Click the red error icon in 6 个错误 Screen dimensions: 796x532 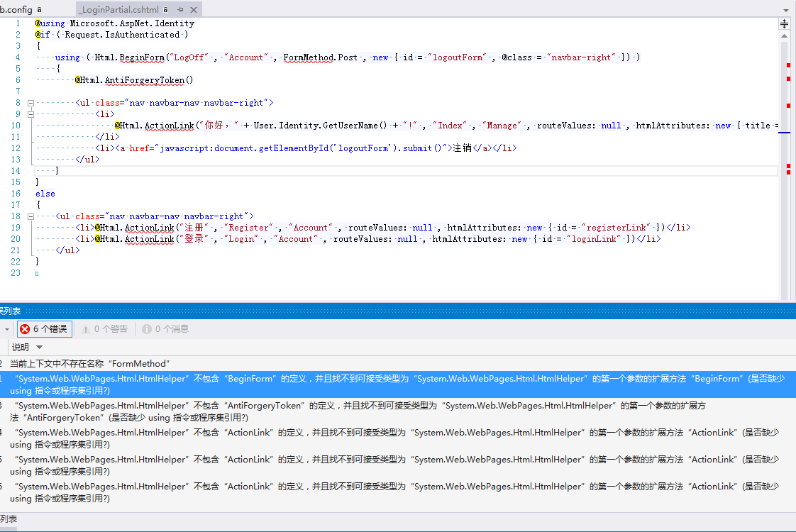(x=25, y=329)
